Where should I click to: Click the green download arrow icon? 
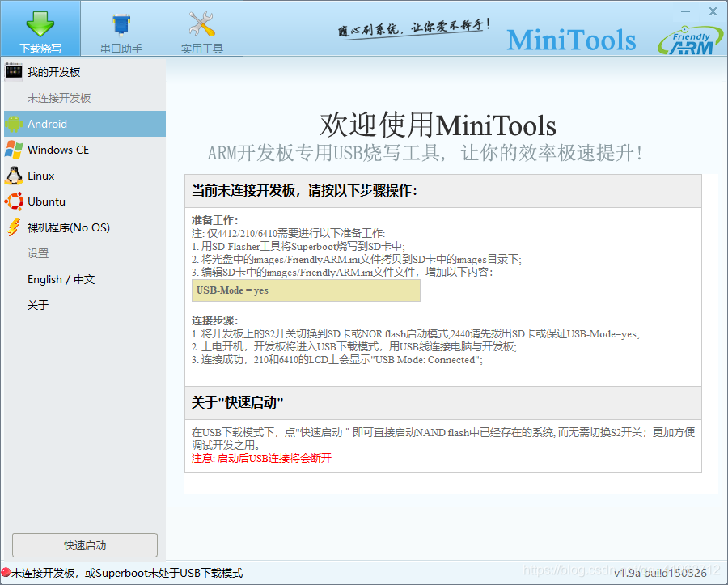(40, 23)
